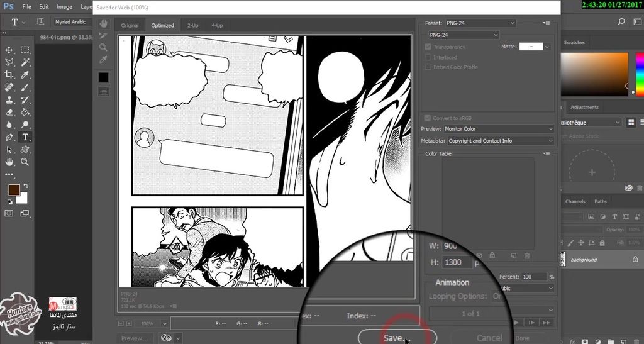Select the Path Selection tool
The height and width of the screenshot is (344, 644).
[x=9, y=150]
